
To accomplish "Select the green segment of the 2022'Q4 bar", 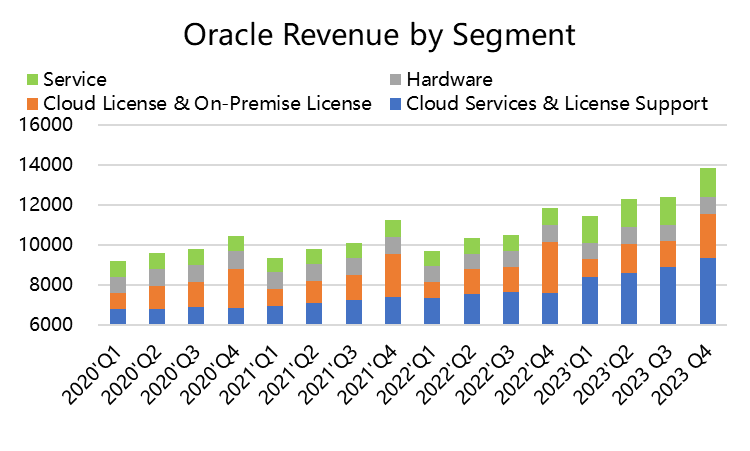I will click(550, 217).
